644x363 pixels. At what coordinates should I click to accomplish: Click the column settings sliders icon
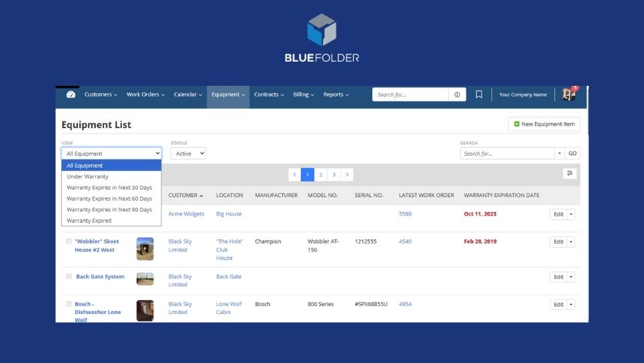570,174
